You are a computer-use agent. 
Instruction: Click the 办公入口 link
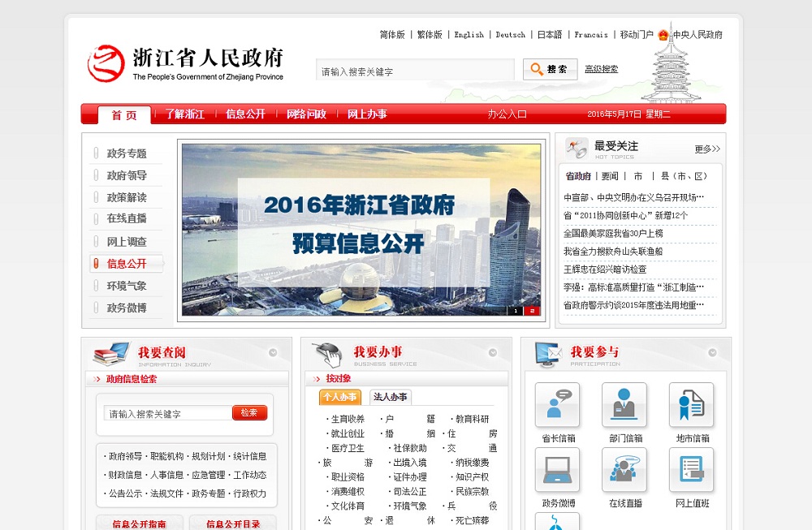(x=507, y=114)
